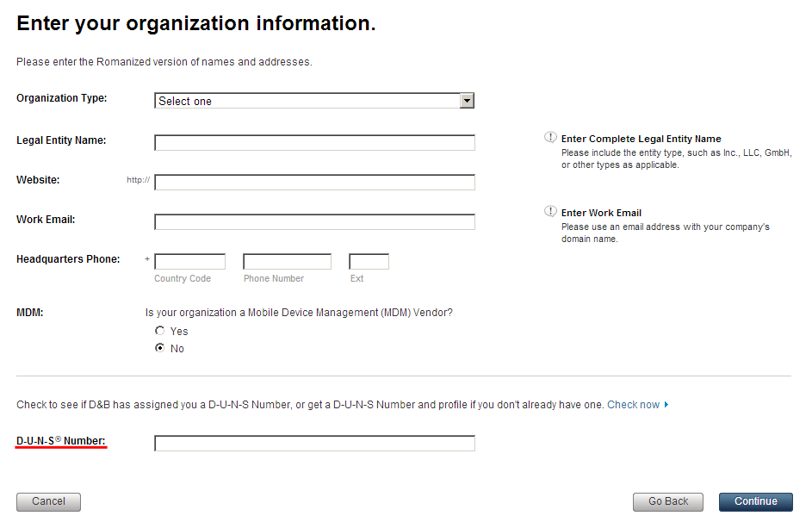Focus the Legal Entity Name field

click(x=314, y=142)
